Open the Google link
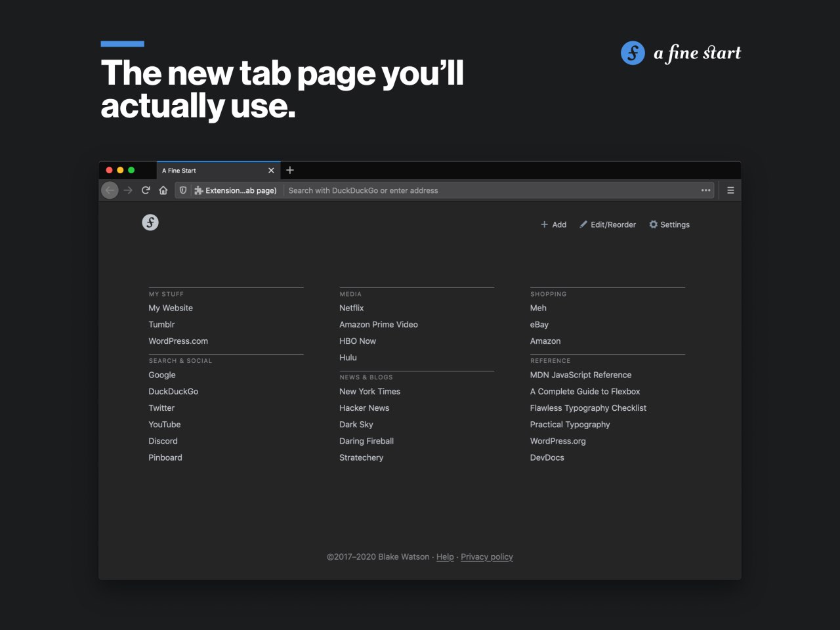Image resolution: width=840 pixels, height=630 pixels. pyautogui.click(x=162, y=375)
